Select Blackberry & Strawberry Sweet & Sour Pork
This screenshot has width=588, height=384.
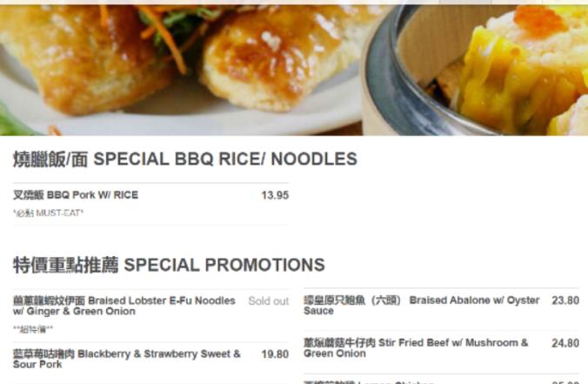[x=127, y=359]
